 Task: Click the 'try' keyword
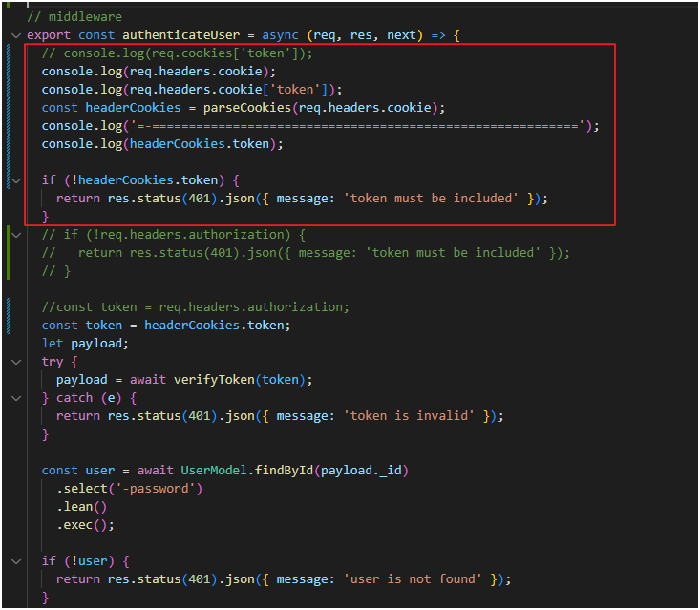pyautogui.click(x=53, y=362)
